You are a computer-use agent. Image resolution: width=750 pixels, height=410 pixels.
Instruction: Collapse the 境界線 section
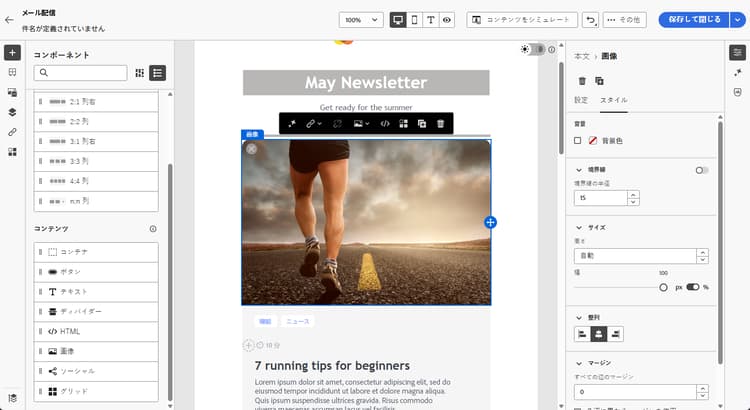(x=579, y=170)
